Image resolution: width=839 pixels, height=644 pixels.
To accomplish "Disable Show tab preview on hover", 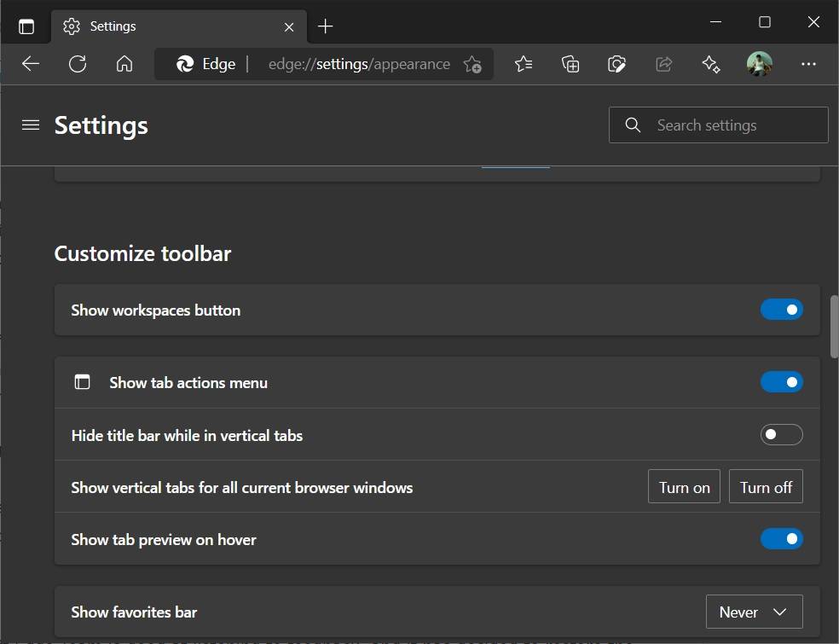I will 781,538.
